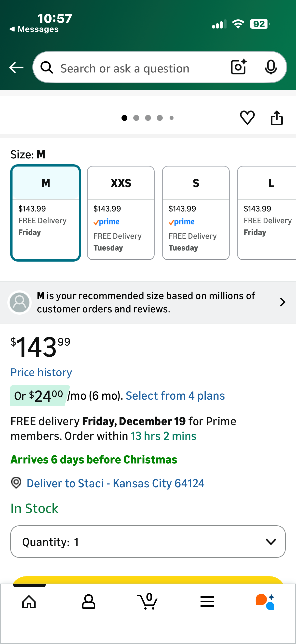This screenshot has width=296, height=644.
Task: Open the Quantity dropdown
Action: click(148, 542)
